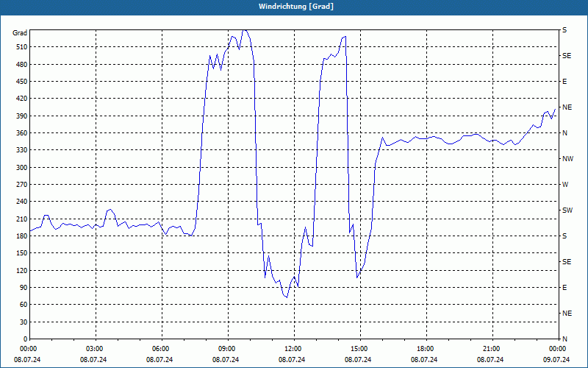Viewport: 588px width, 368px height.
Task: Select the y-axis value 420
Action: (x=22, y=99)
